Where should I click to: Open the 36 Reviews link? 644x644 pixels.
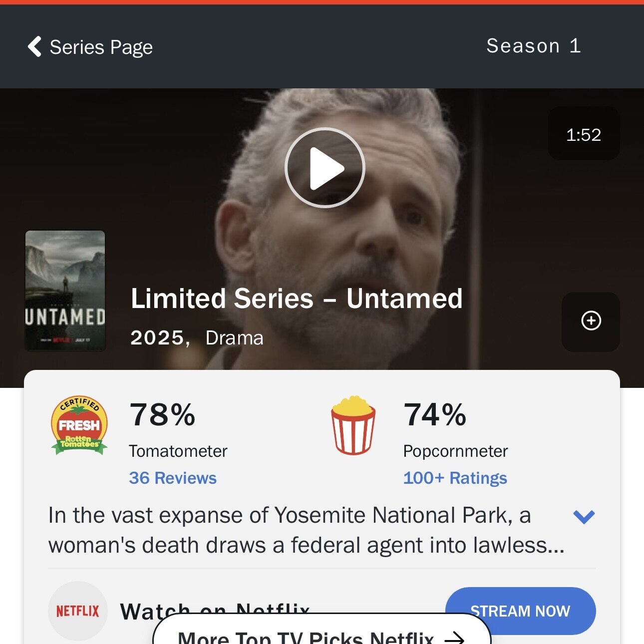coord(173,478)
